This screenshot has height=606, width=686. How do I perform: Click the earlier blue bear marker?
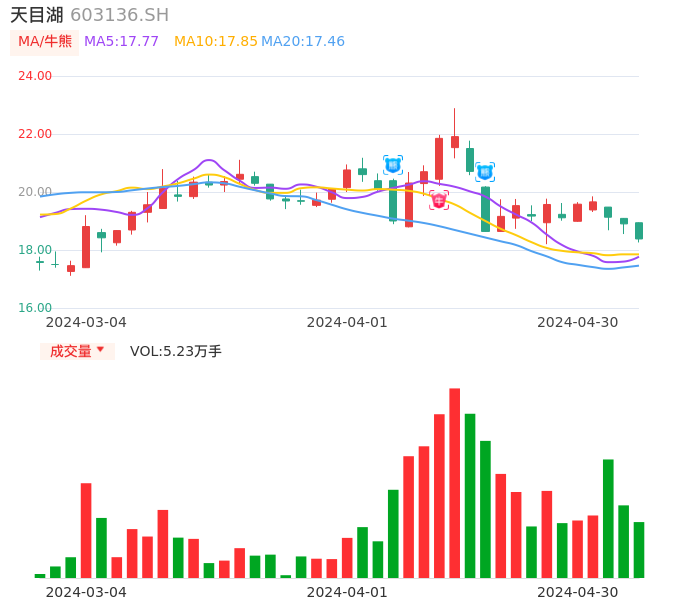click(393, 165)
